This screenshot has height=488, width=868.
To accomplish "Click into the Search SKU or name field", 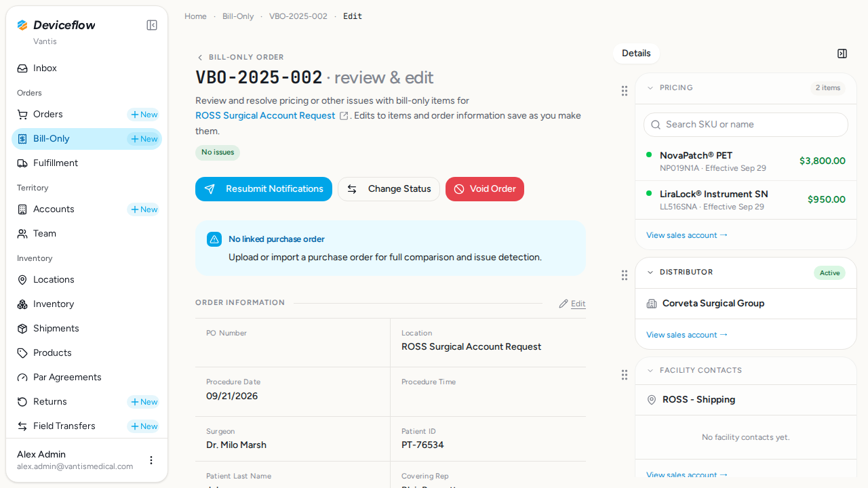I will click(x=746, y=125).
